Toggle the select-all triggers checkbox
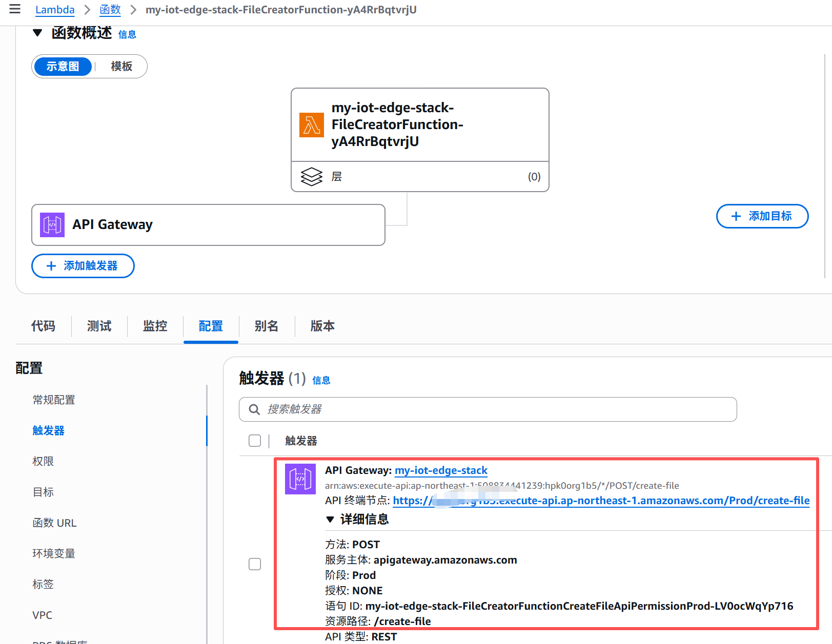 click(x=255, y=441)
